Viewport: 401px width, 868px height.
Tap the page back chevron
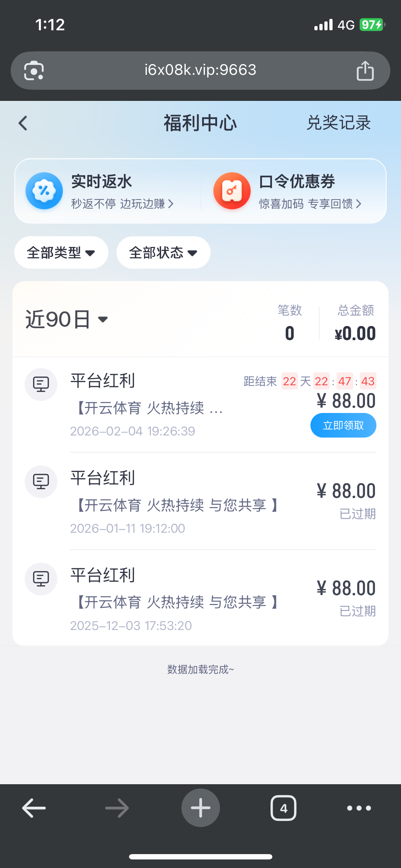pyautogui.click(x=23, y=123)
